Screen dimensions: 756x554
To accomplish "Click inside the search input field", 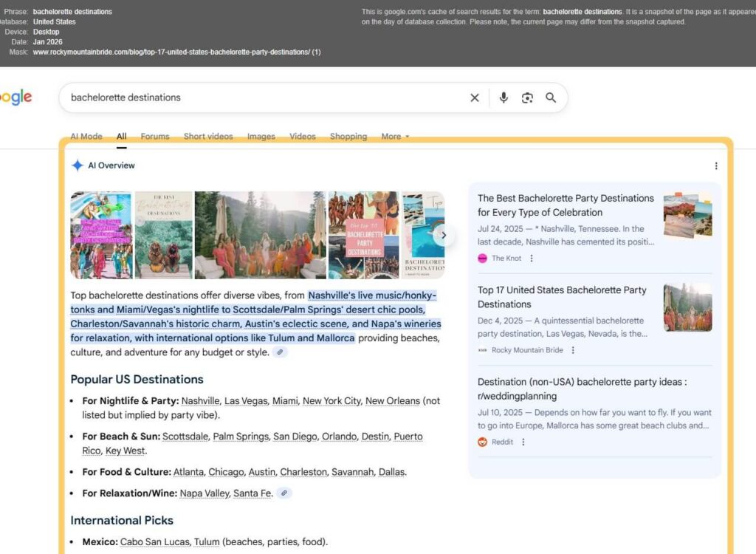I will tap(221, 98).
